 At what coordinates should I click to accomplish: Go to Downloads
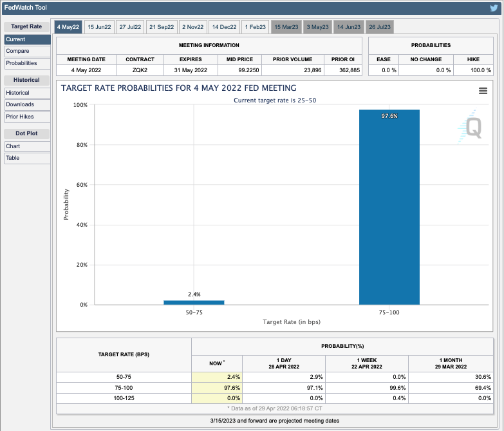coord(27,104)
